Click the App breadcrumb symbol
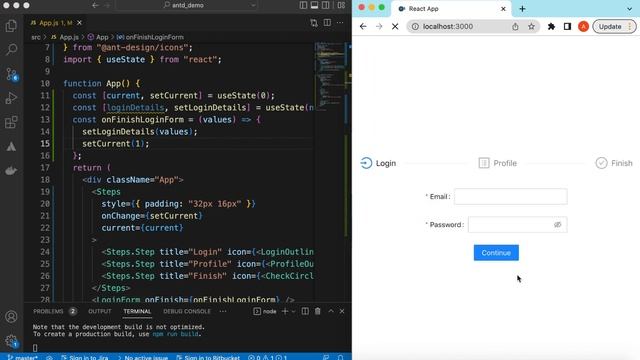 pyautogui.click(x=98, y=37)
